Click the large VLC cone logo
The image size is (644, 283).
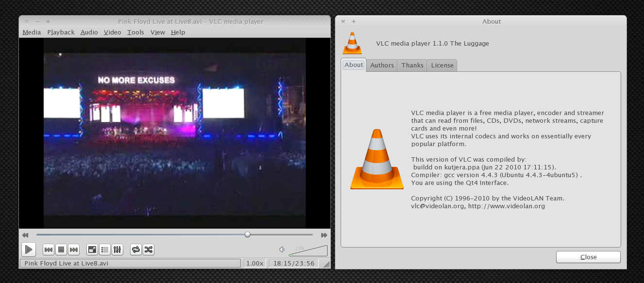click(377, 159)
